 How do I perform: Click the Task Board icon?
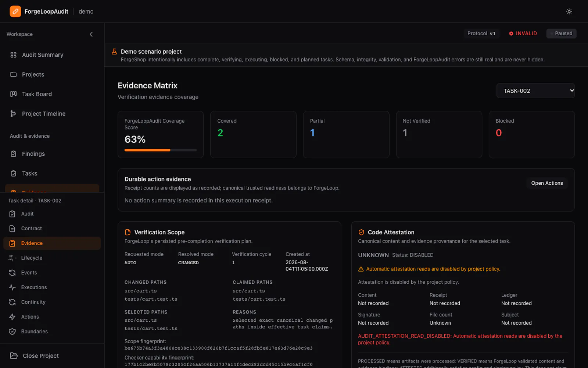pyautogui.click(x=14, y=94)
